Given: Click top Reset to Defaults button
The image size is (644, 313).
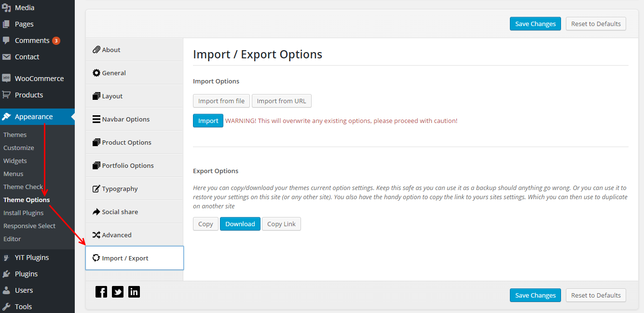Looking at the screenshot, I should tap(596, 24).
